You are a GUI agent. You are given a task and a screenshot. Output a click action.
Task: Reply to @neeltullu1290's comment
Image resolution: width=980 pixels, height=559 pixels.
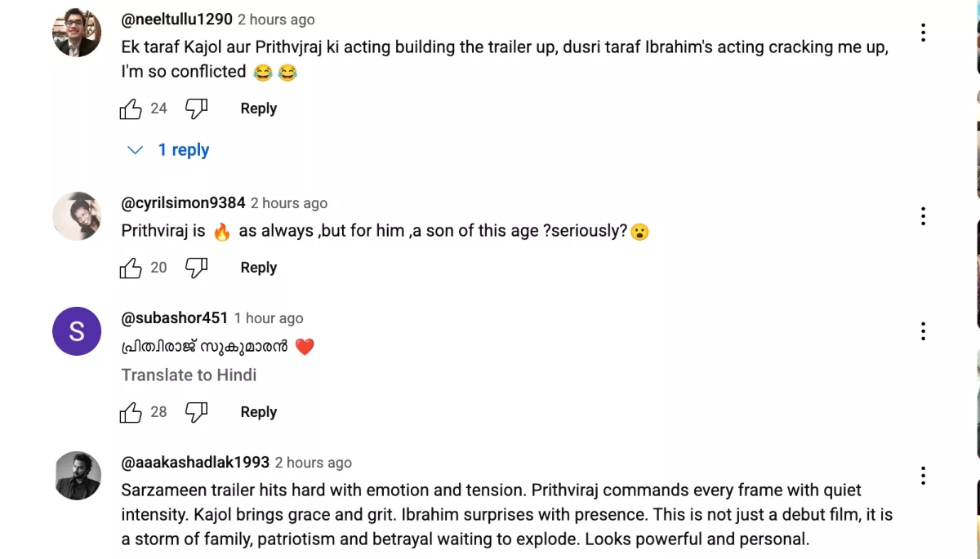pyautogui.click(x=258, y=109)
